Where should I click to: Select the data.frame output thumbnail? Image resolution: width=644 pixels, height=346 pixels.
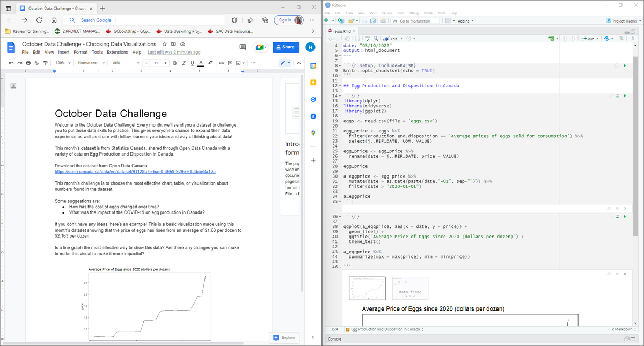[410, 289]
